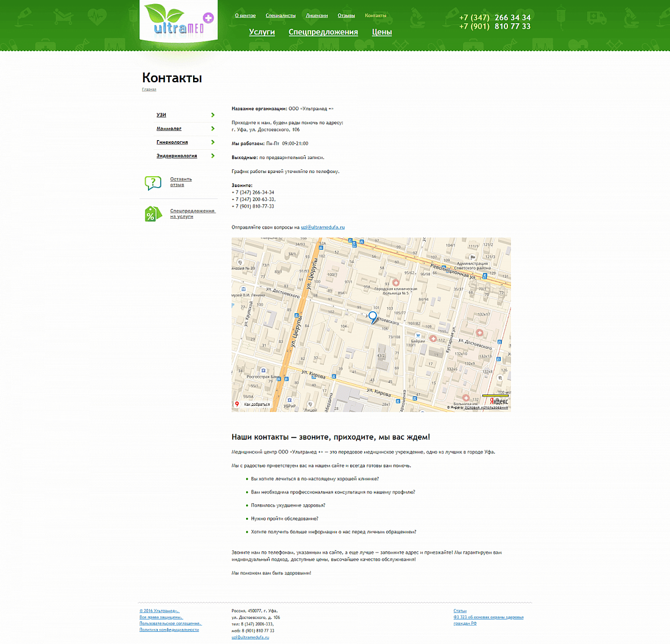Open the Политика конфиденциальности footer link
Viewport: 670px width, 644px height.
tap(169, 629)
